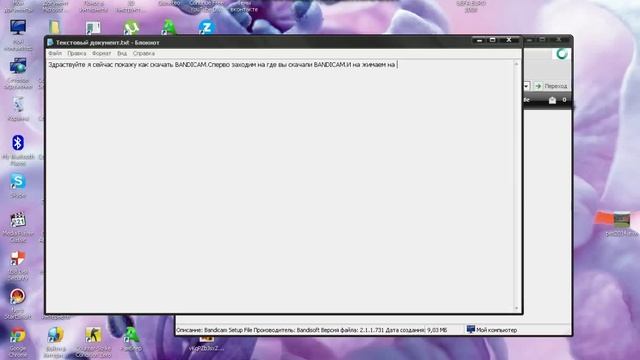640x360 pixels.
Task: Select the My Bluetooth Places desktop icon
Action: pos(18,143)
